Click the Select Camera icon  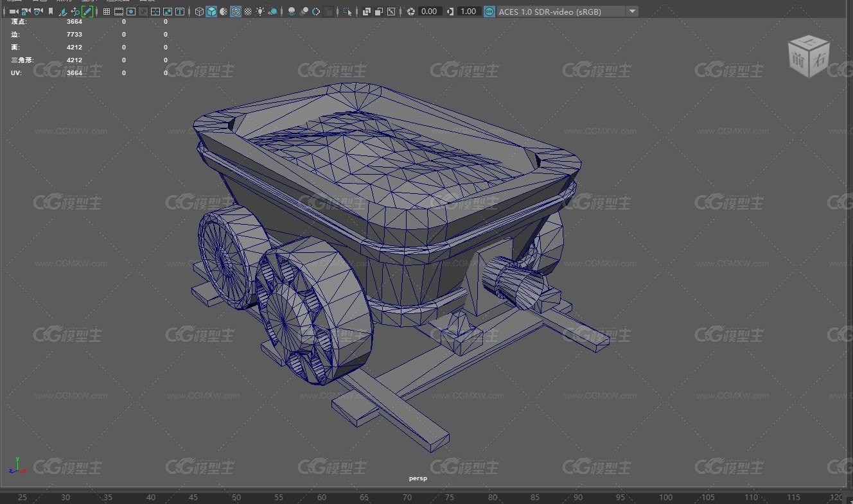click(x=13, y=12)
